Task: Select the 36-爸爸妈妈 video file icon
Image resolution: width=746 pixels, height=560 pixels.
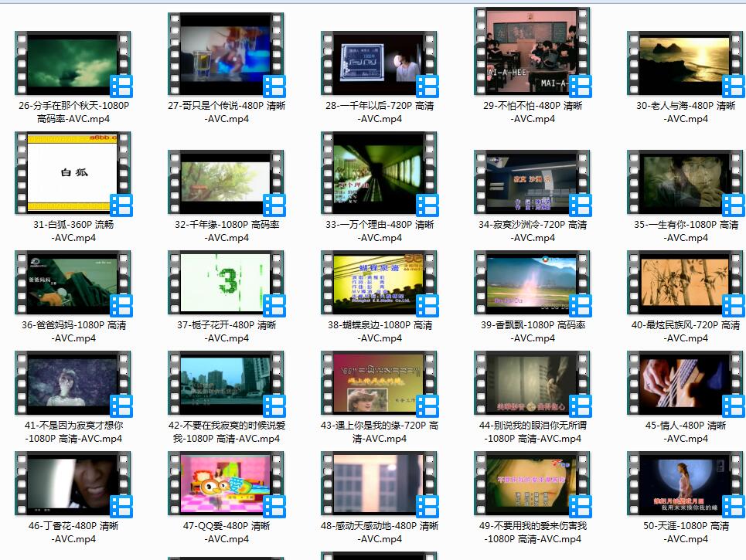Action: coord(73,283)
